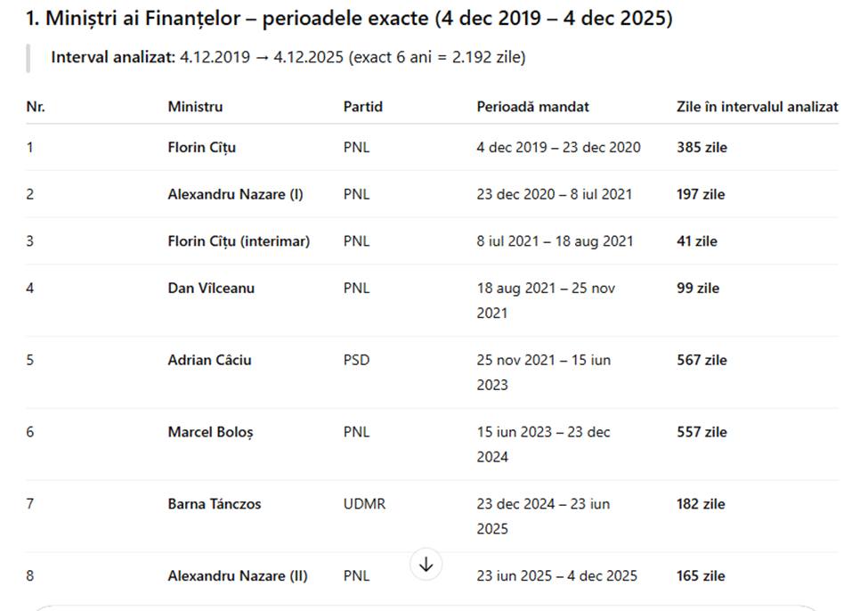The width and height of the screenshot is (868, 611).
Task: Click the section heading about Miniștri ai Finanțelor
Action: [349, 18]
